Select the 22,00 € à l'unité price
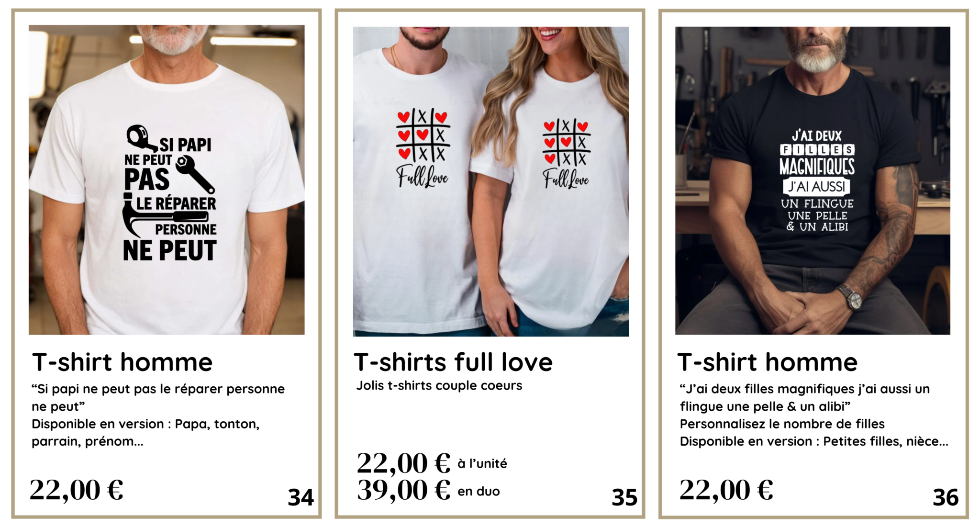Image resolution: width=980 pixels, height=528 pixels. [x=432, y=463]
